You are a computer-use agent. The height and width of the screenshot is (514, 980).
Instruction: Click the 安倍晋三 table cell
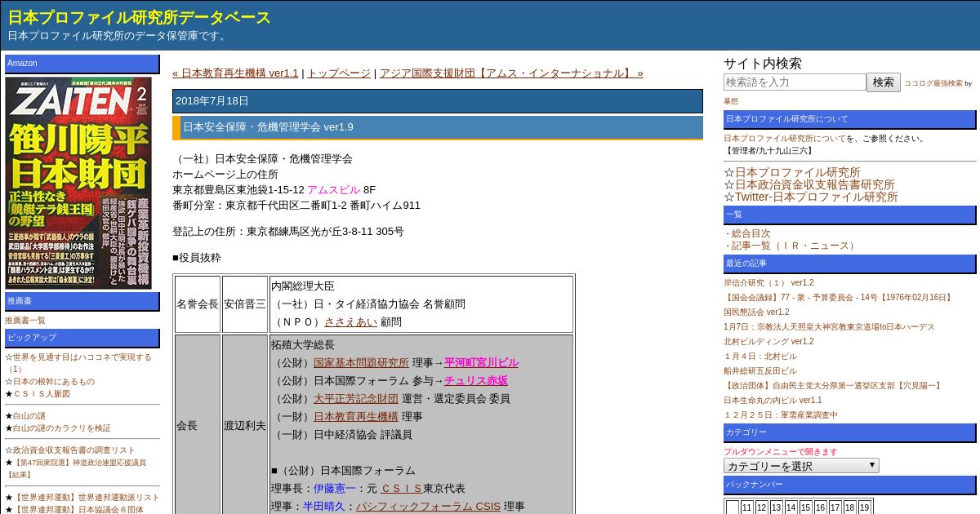tap(245, 304)
